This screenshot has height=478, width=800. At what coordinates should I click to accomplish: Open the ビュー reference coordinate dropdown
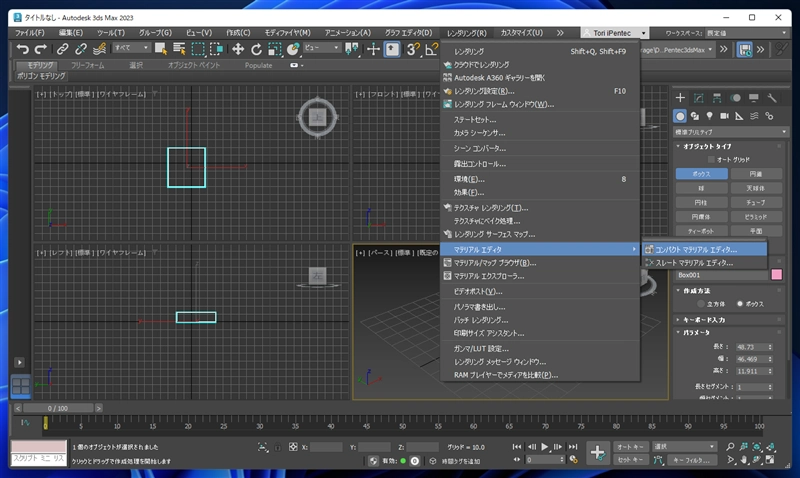pos(322,48)
